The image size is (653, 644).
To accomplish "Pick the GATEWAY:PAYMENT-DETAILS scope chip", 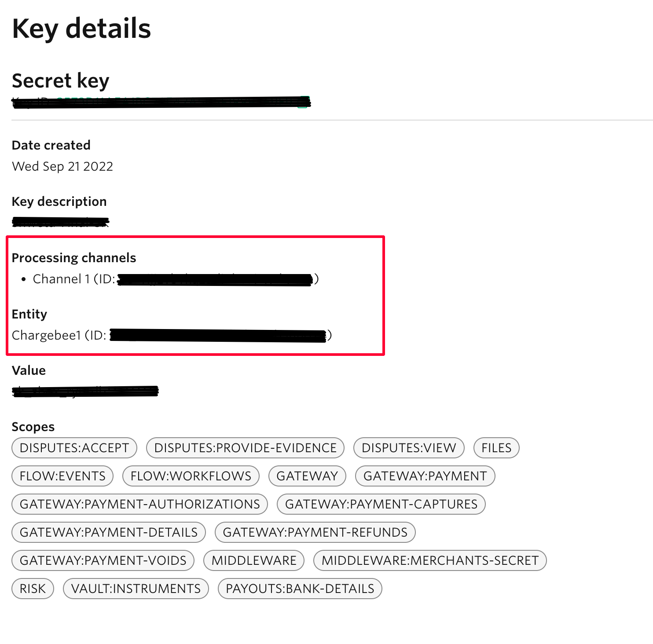I will click(x=109, y=532).
